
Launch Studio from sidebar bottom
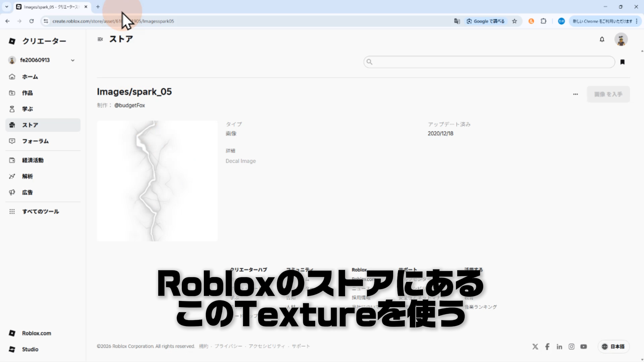point(30,349)
